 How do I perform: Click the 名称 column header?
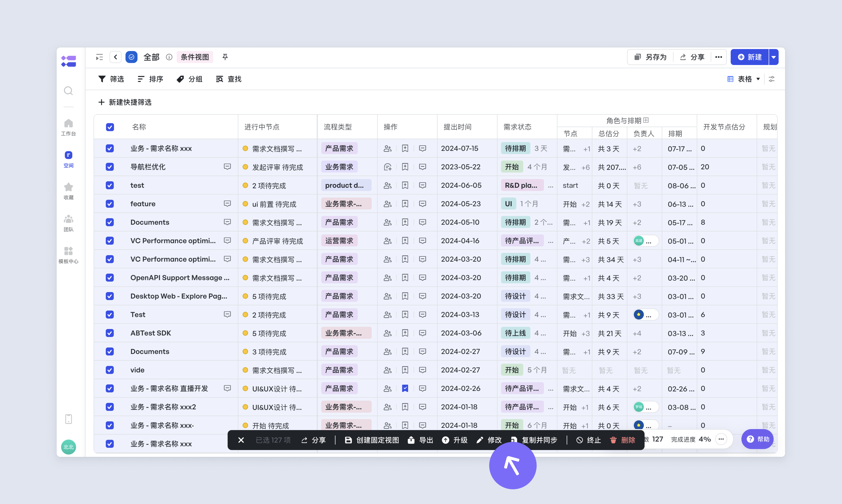point(139,127)
